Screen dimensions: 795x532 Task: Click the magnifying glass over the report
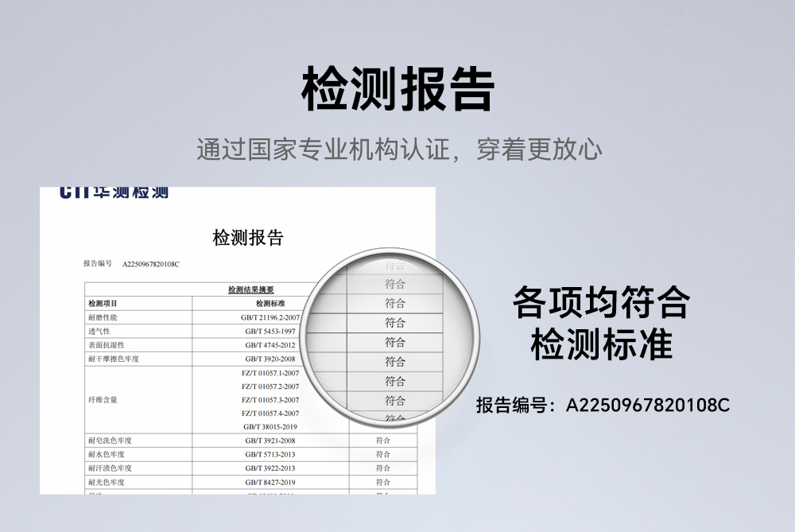394,340
